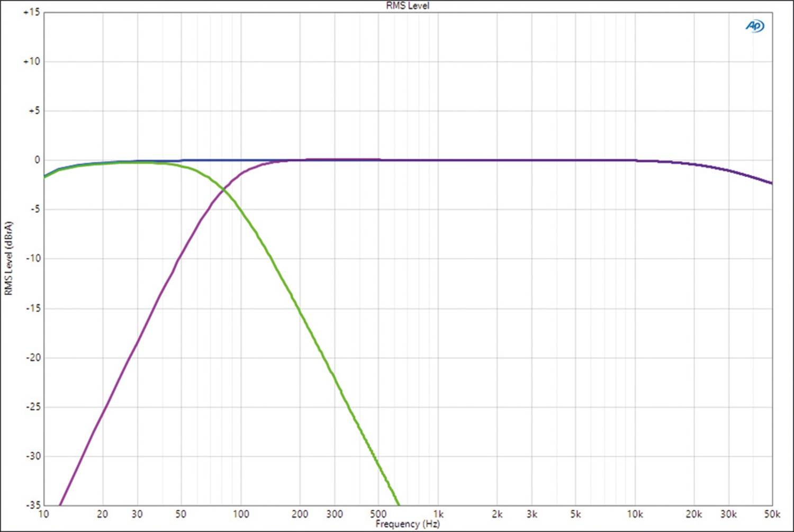This screenshot has height=532, width=794.
Task: Click the AP logo icon
Action: click(x=755, y=26)
